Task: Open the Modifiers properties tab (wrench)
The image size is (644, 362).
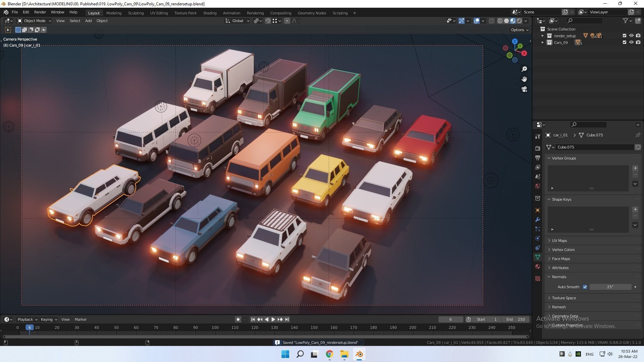Action: pos(538,220)
